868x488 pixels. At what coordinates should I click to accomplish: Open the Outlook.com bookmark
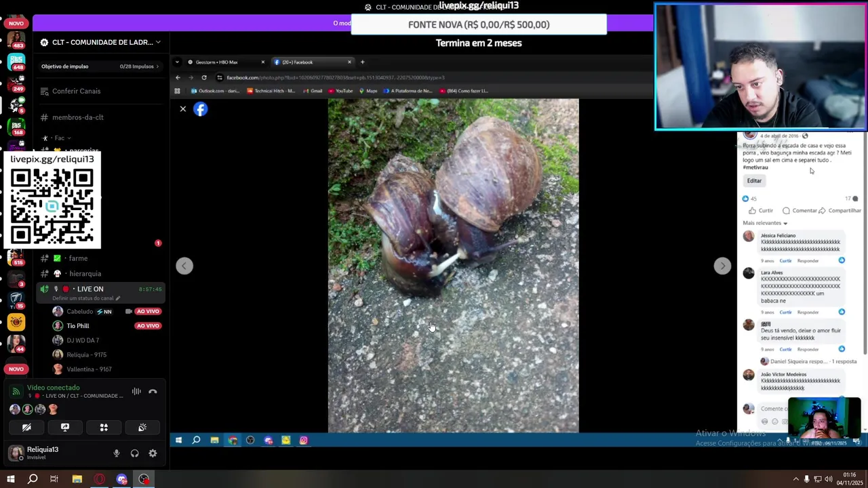[x=215, y=91]
